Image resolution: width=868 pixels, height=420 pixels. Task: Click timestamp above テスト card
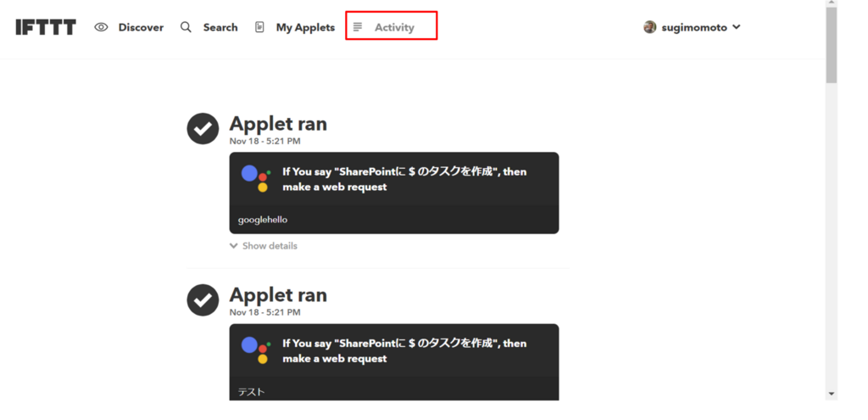pos(264,312)
